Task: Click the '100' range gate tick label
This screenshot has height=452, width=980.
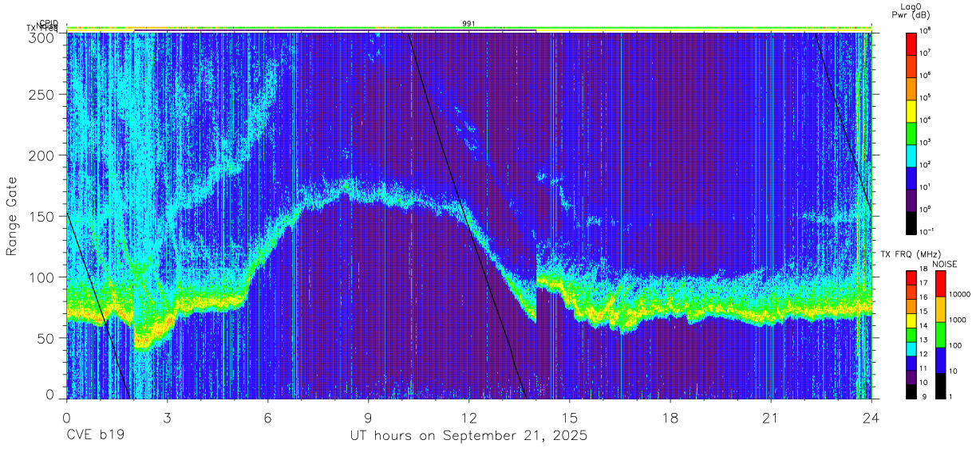Action: (42, 277)
